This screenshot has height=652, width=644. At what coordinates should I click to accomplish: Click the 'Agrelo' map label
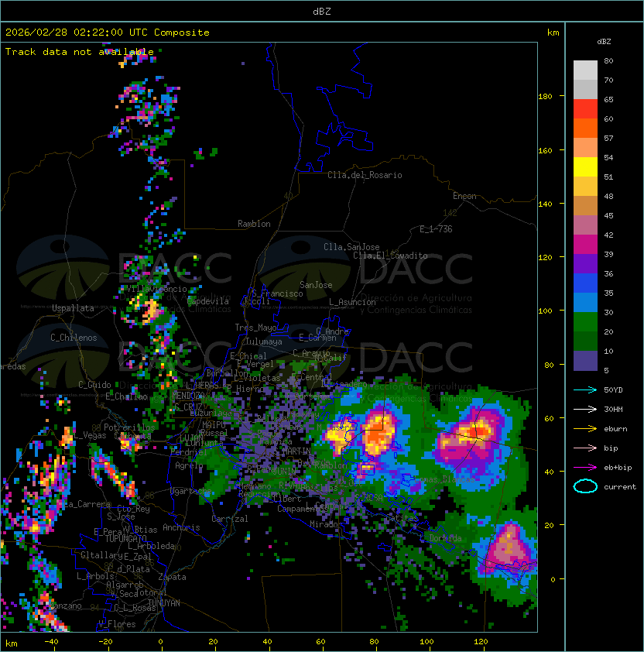pyautogui.click(x=189, y=465)
